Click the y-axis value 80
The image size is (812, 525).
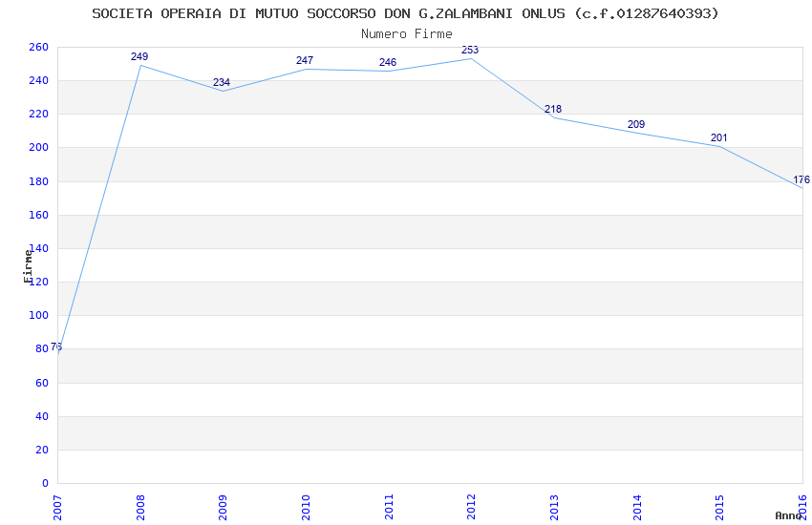coord(42,349)
